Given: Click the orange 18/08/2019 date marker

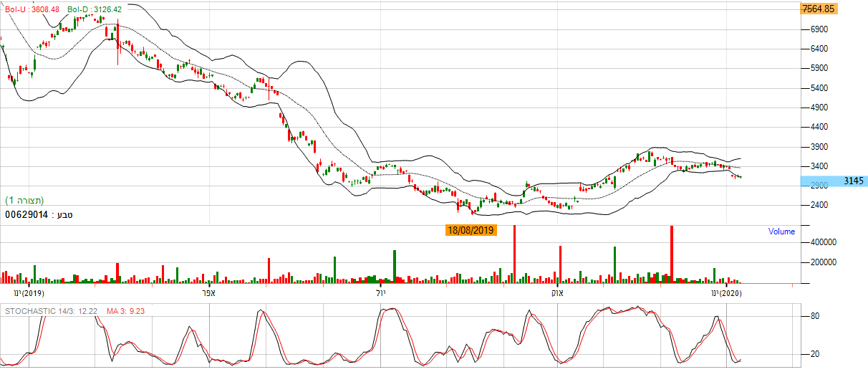Looking at the screenshot, I should [471, 230].
